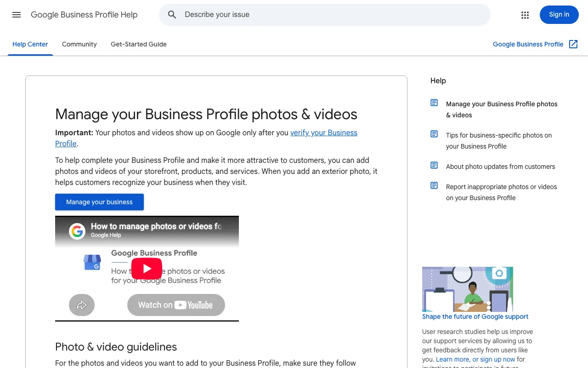Open the Community tab
The height and width of the screenshot is (368, 588).
pyautogui.click(x=79, y=44)
